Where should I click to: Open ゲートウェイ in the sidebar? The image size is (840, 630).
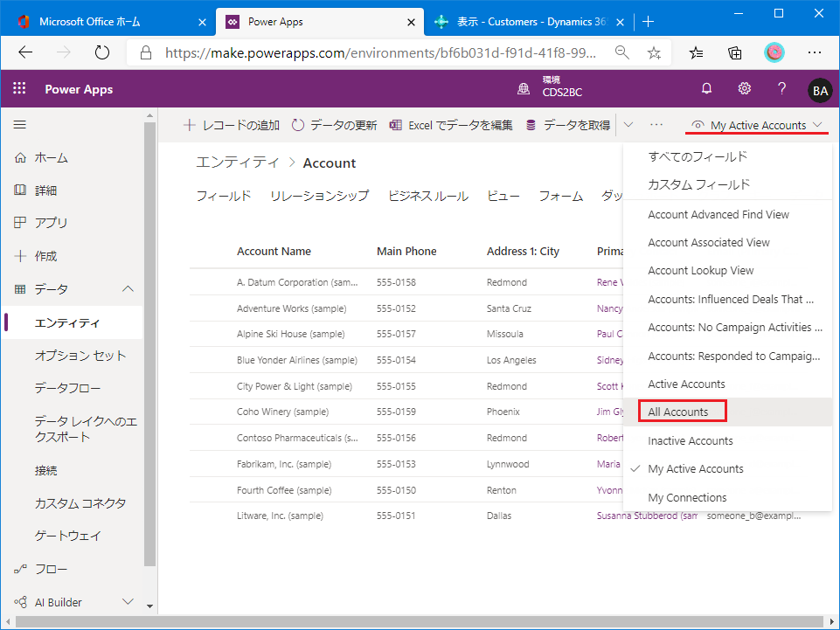click(67, 536)
